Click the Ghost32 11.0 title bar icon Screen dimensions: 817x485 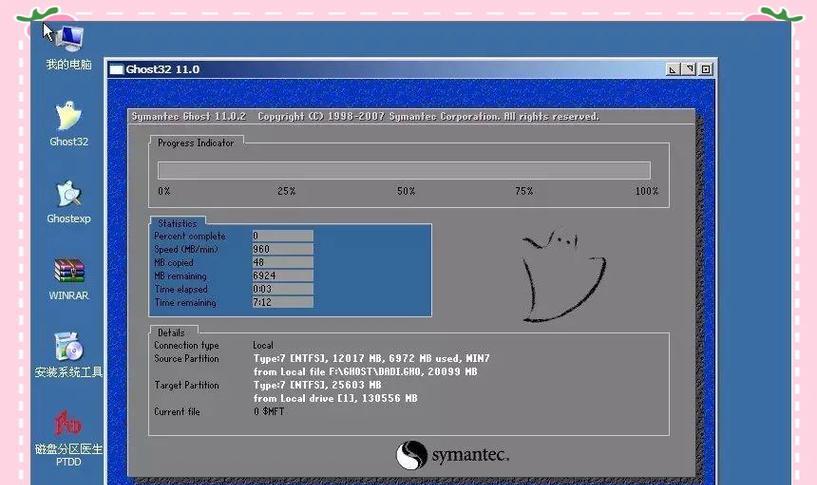click(116, 69)
